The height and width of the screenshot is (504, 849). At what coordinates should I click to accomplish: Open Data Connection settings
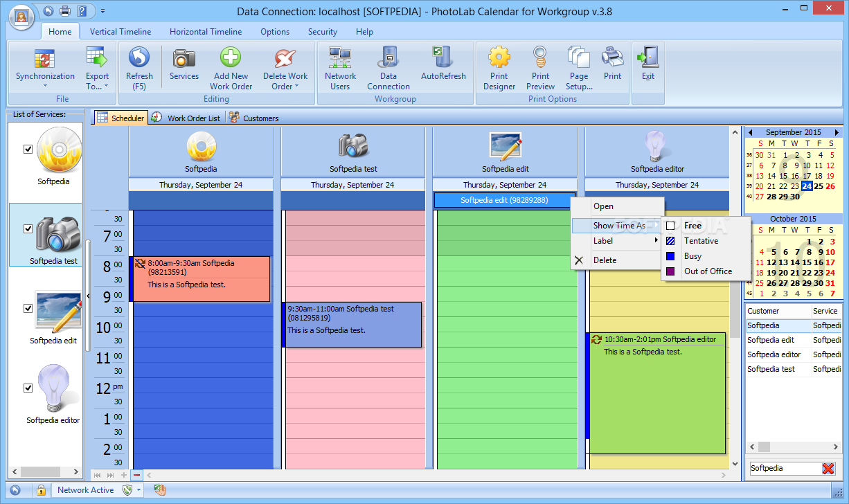(388, 68)
